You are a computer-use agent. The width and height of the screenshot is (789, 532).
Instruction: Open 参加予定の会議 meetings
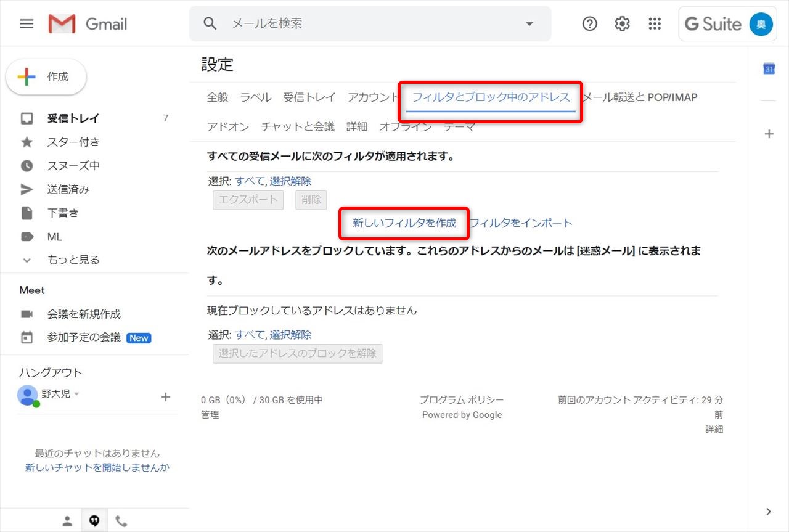[x=84, y=338]
